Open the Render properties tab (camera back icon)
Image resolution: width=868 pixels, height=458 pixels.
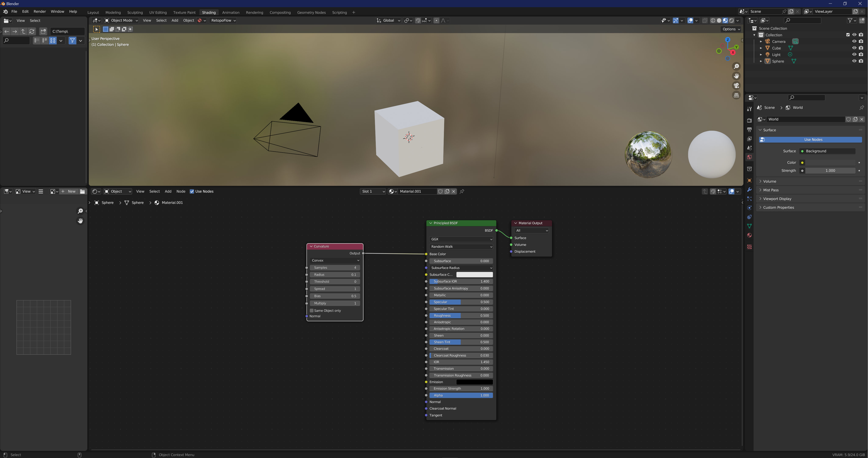click(x=749, y=120)
